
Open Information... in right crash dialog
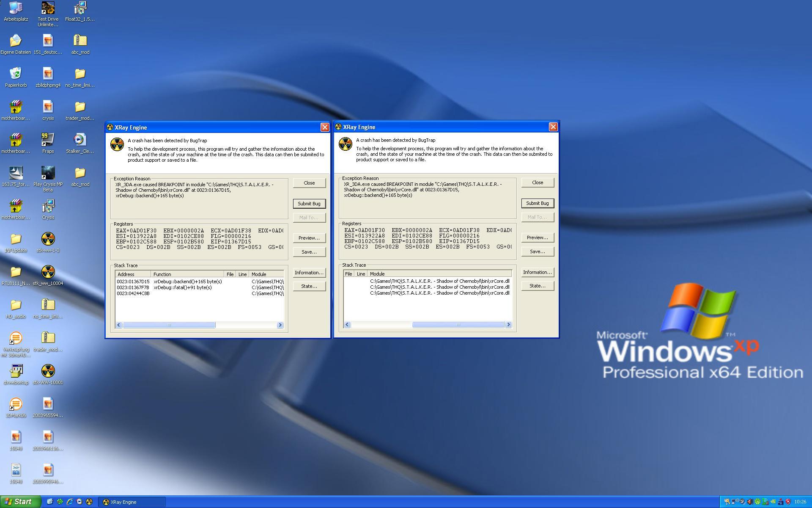[x=537, y=272]
